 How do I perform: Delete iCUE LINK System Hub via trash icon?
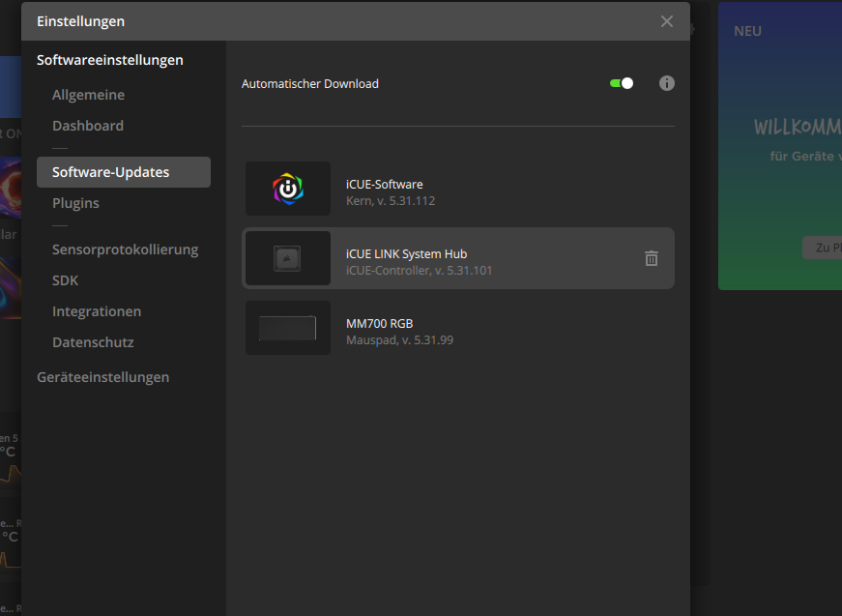(651, 258)
